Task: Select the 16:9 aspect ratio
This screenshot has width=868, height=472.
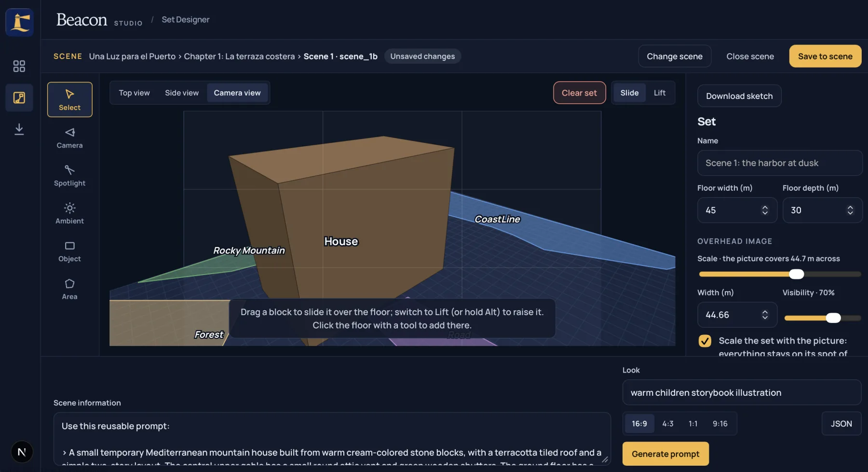Action: 639,424
